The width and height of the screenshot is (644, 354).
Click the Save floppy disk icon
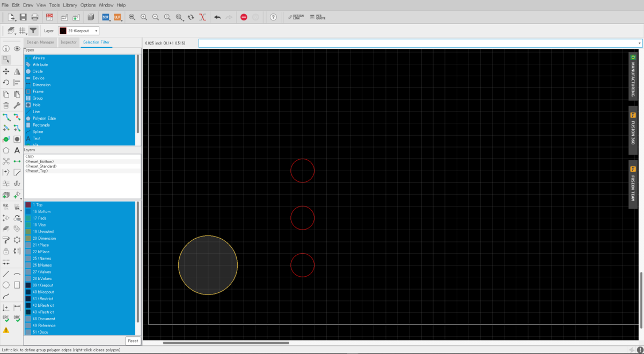coord(24,17)
